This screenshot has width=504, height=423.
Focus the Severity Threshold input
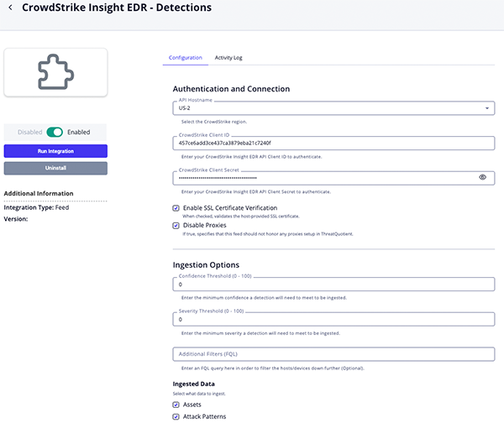[x=333, y=320]
